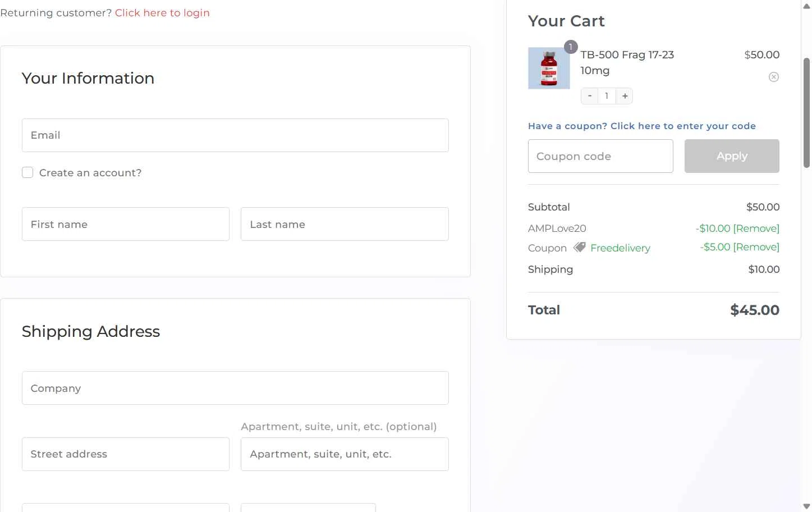812x512 pixels.
Task: Apply the coupon code
Action: click(732, 156)
